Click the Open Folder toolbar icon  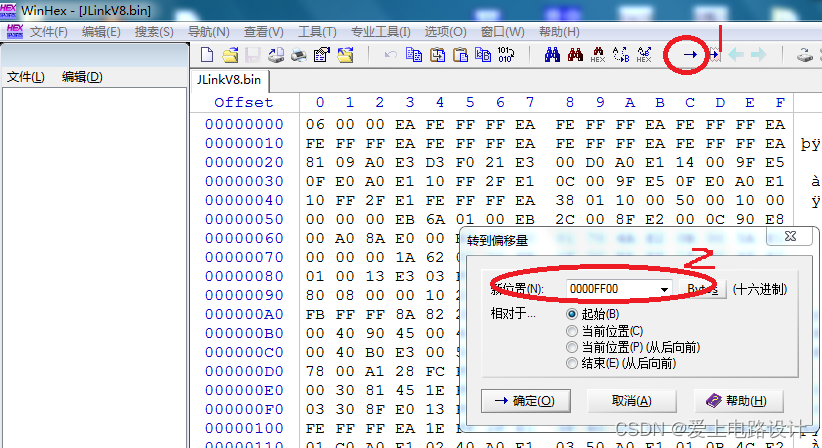click(345, 54)
